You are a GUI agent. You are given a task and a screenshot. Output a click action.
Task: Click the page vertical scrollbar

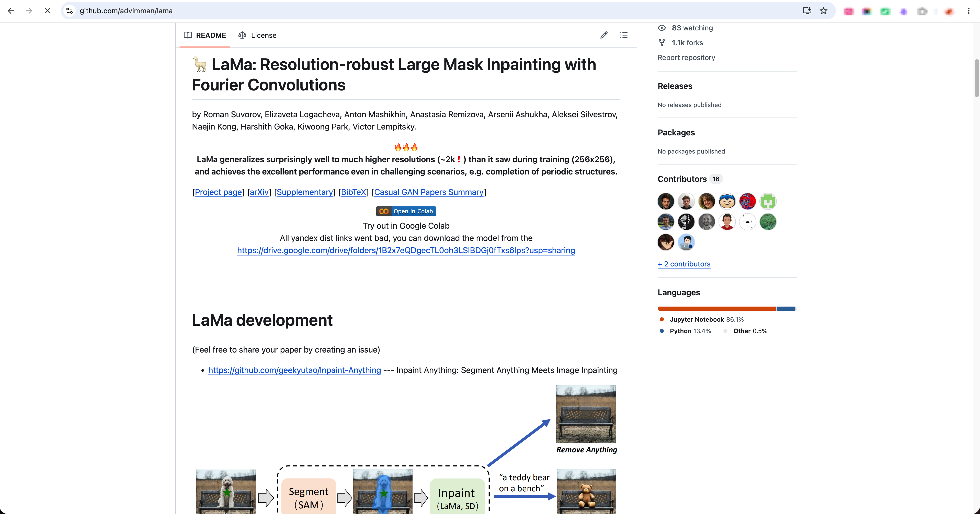976,78
